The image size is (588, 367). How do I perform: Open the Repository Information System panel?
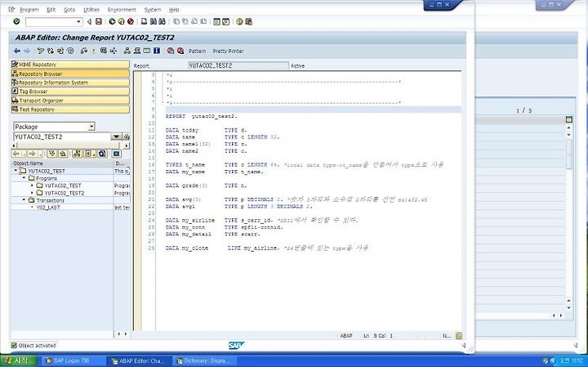pos(70,83)
